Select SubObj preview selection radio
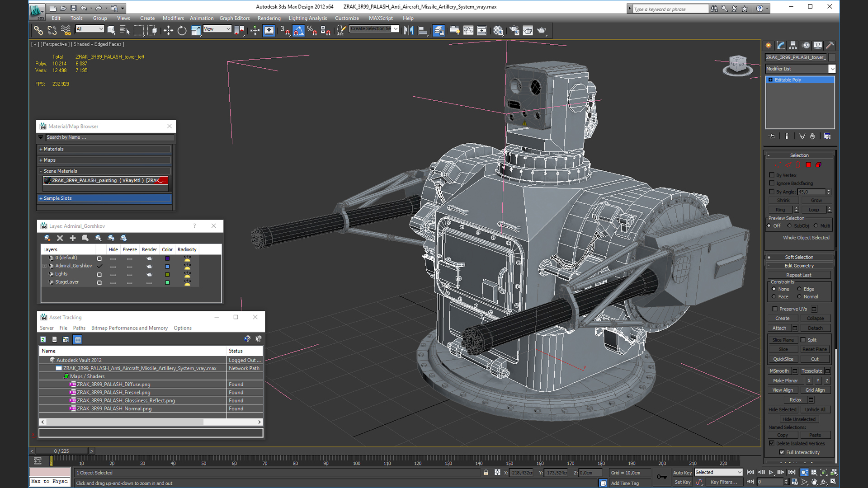The width and height of the screenshot is (868, 488). point(790,225)
